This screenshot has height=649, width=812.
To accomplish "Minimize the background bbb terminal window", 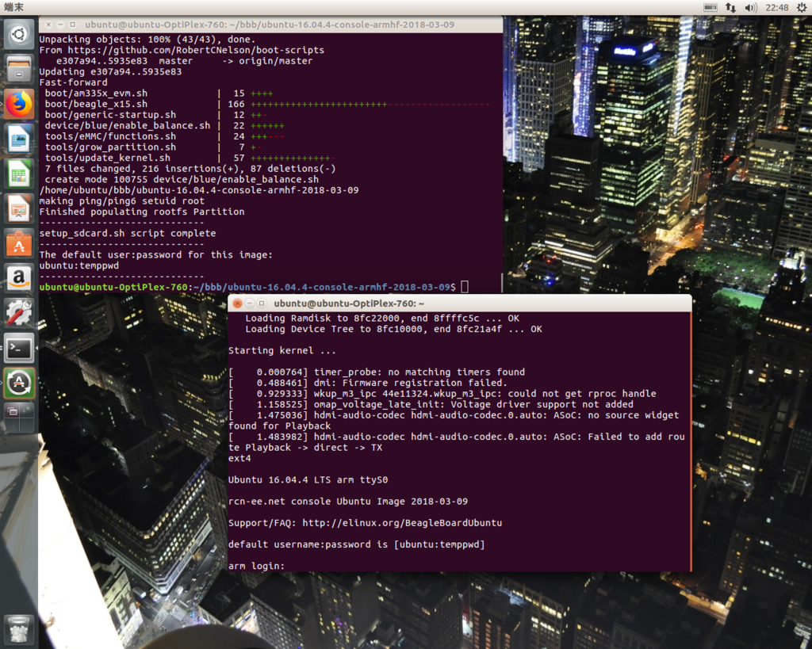I will pyautogui.click(x=60, y=25).
